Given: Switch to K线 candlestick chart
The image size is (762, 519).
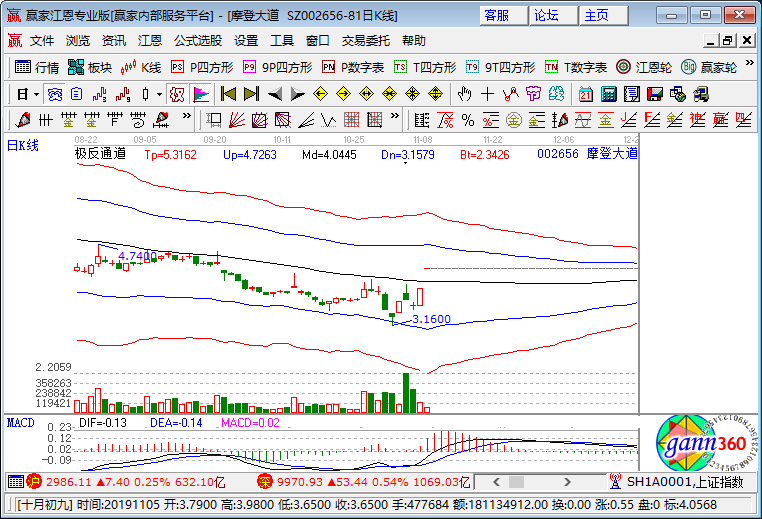Looking at the screenshot, I should 141,67.
